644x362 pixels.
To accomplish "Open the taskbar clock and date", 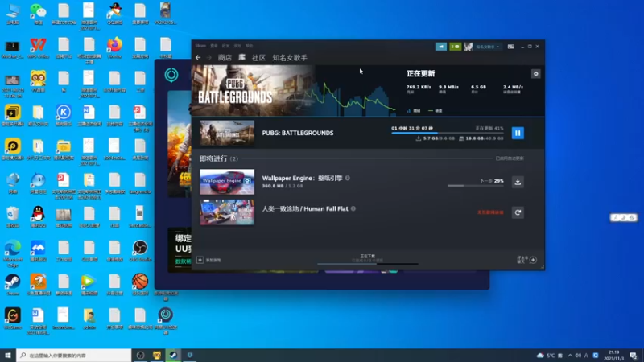I will click(613, 355).
